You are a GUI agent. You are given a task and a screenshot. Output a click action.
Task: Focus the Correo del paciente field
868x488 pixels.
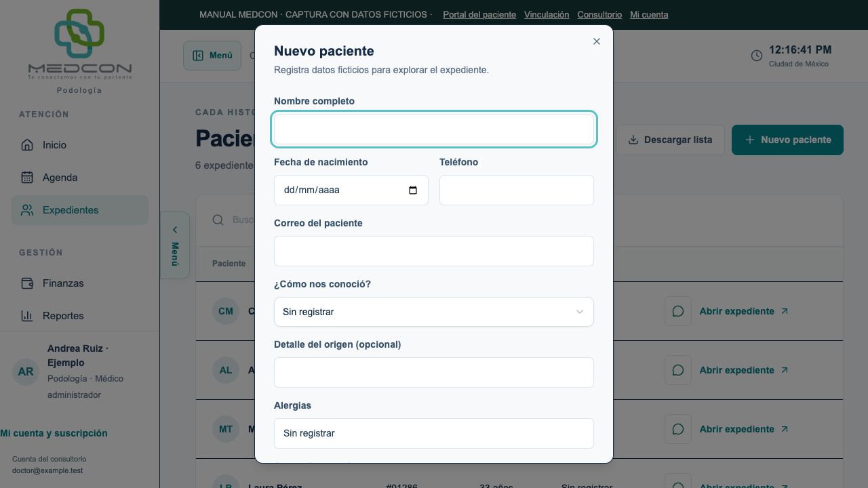tap(434, 251)
